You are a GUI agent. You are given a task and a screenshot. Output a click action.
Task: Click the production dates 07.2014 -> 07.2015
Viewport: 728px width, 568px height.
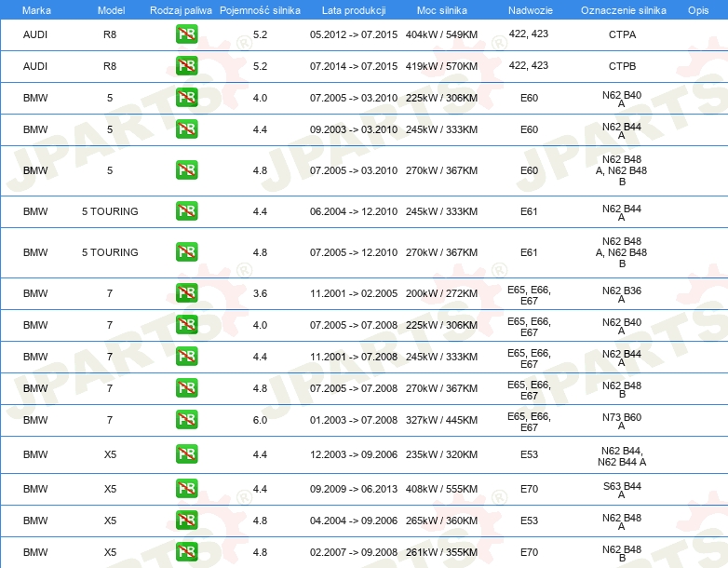[x=354, y=66]
